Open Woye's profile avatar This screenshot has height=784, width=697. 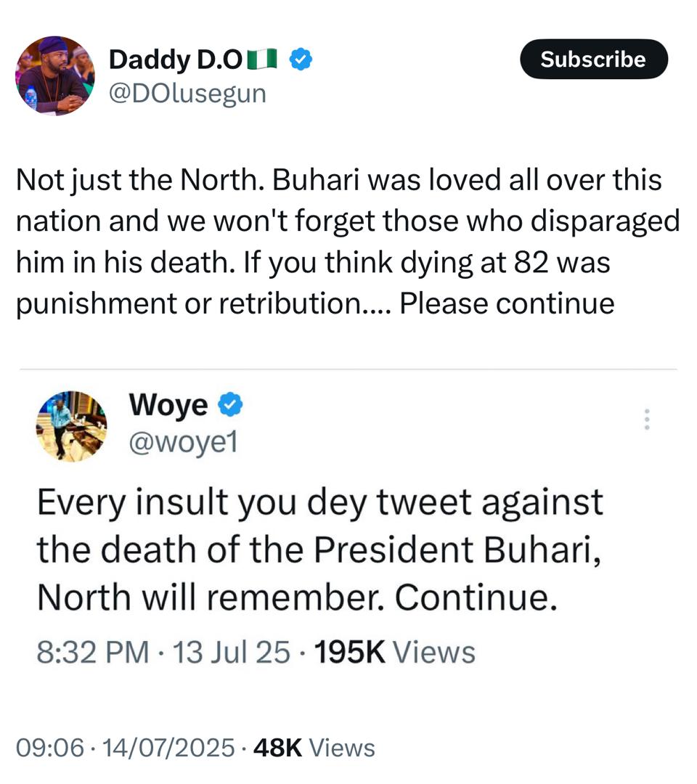[x=71, y=425]
